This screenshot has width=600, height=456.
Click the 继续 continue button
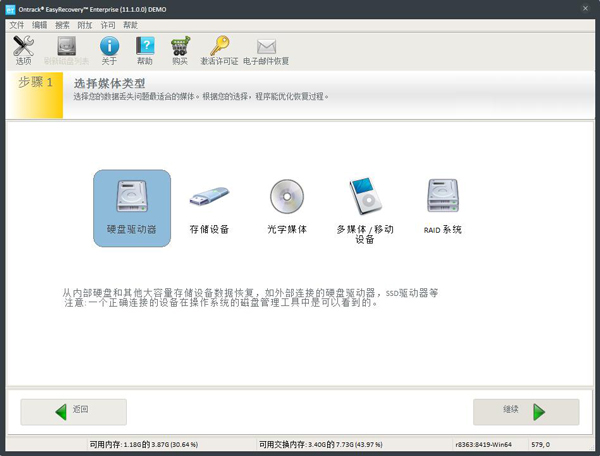[526, 412]
